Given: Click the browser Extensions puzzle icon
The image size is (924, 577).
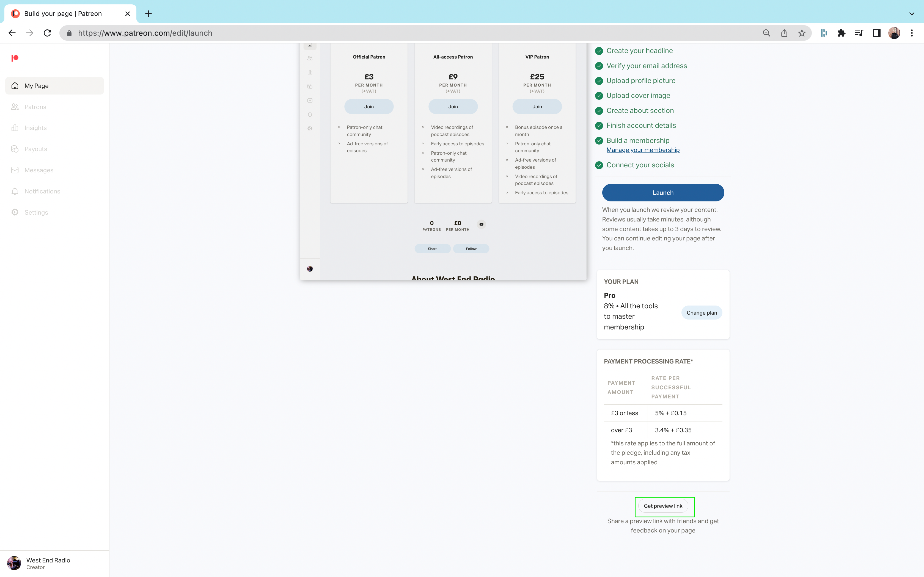Looking at the screenshot, I should (841, 33).
